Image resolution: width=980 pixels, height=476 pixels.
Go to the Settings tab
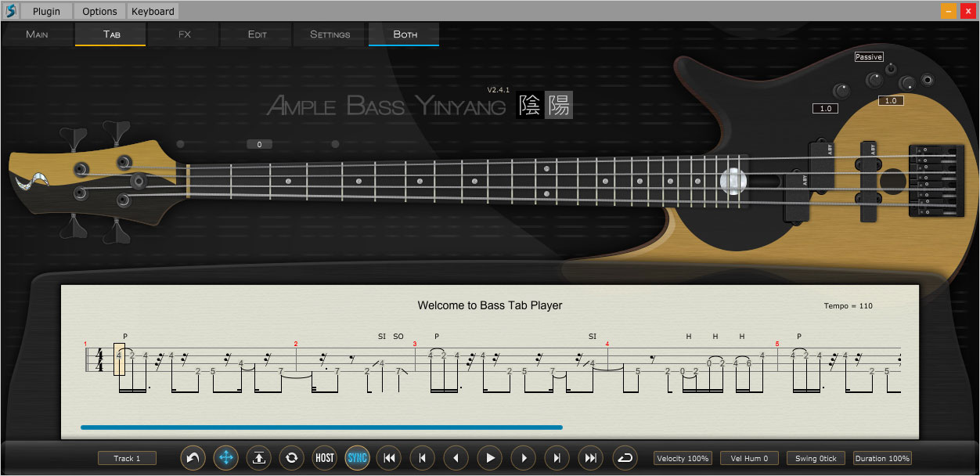coord(330,34)
